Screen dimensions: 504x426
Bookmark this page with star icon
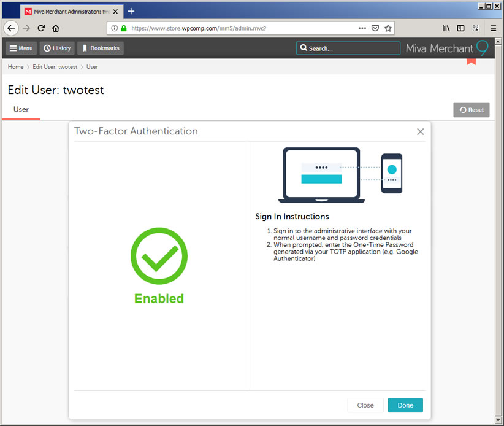pyautogui.click(x=388, y=28)
